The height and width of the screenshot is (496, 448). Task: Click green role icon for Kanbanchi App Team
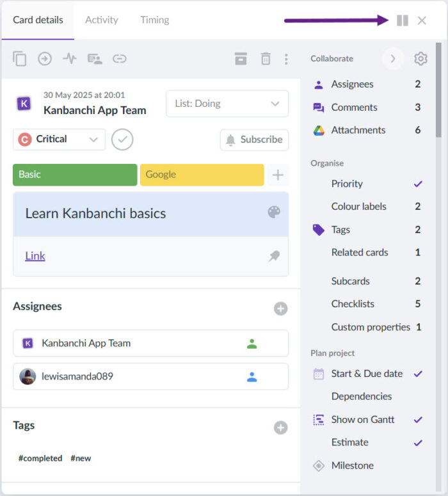[252, 344]
